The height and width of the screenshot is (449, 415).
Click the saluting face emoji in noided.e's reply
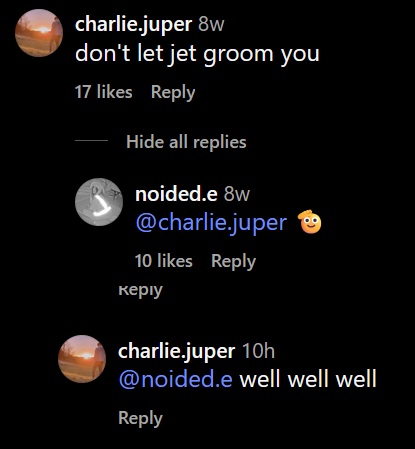pos(310,222)
